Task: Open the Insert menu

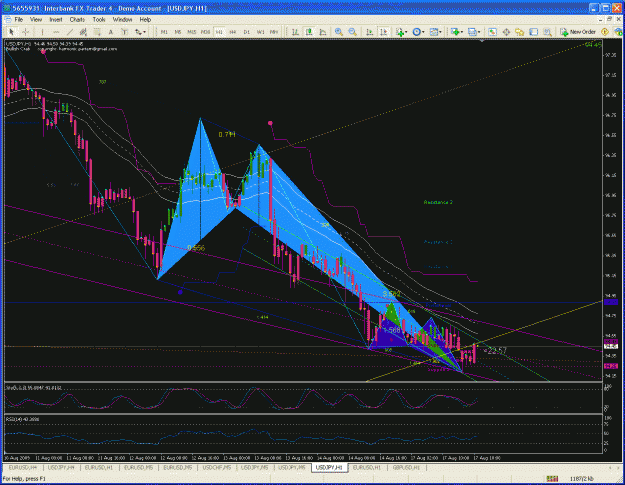Action: pyautogui.click(x=56, y=20)
